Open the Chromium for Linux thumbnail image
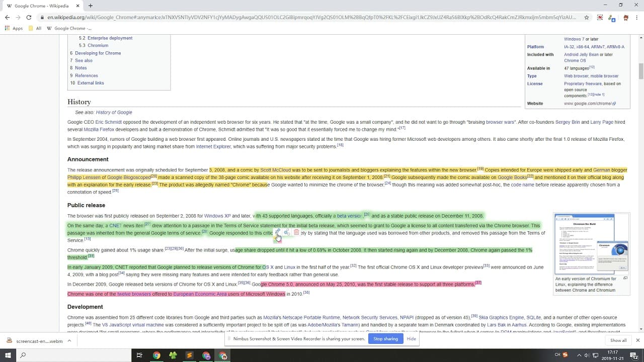This screenshot has height=362, width=644. click(591, 243)
